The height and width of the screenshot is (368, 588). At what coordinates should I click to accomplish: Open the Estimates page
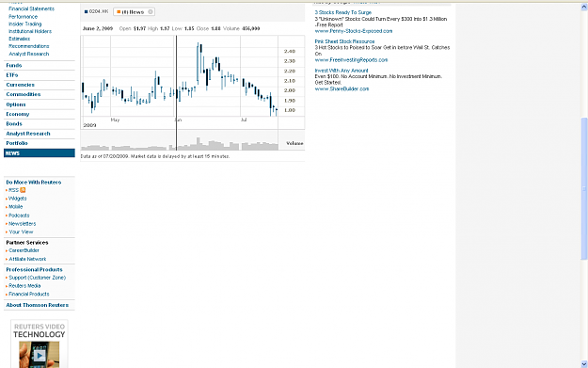tap(20, 39)
